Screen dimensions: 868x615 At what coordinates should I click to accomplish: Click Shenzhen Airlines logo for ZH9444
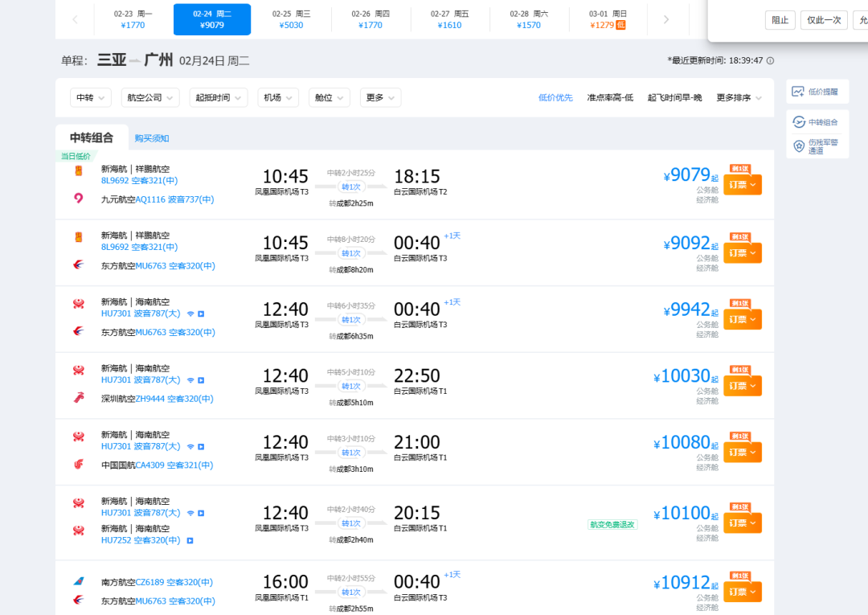coord(79,397)
